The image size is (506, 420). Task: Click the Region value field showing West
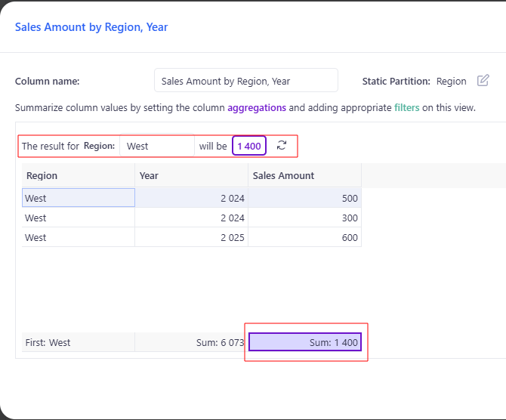(156, 146)
